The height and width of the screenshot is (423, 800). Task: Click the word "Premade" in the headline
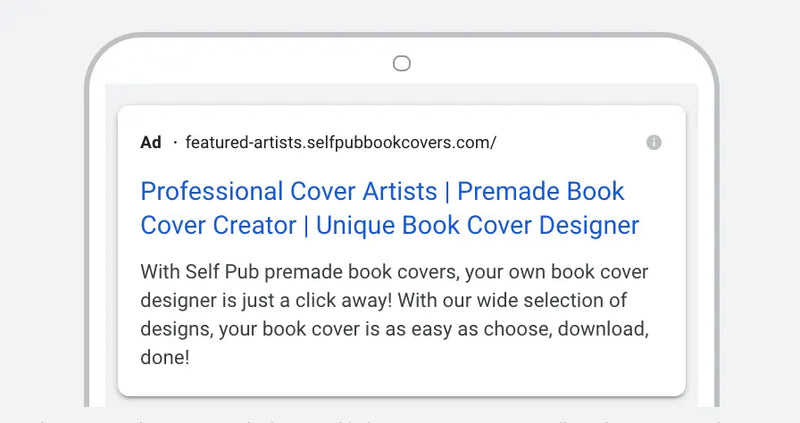pyautogui.click(x=514, y=191)
